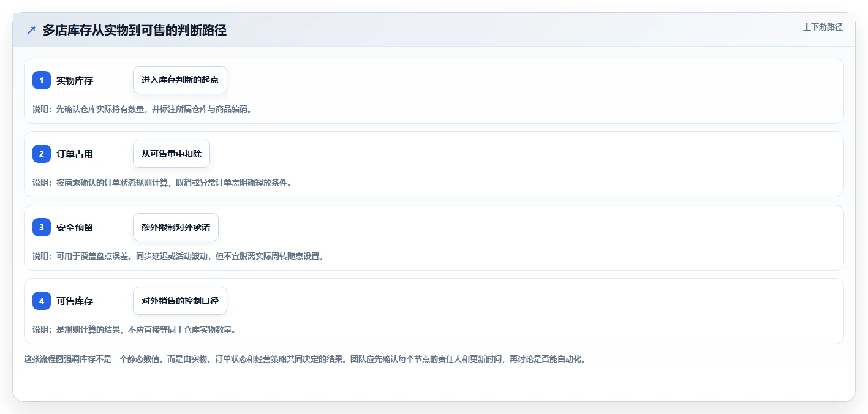Screen dimensions: 868x414
Task: Click the 安全预留 step label
Action: click(75, 227)
